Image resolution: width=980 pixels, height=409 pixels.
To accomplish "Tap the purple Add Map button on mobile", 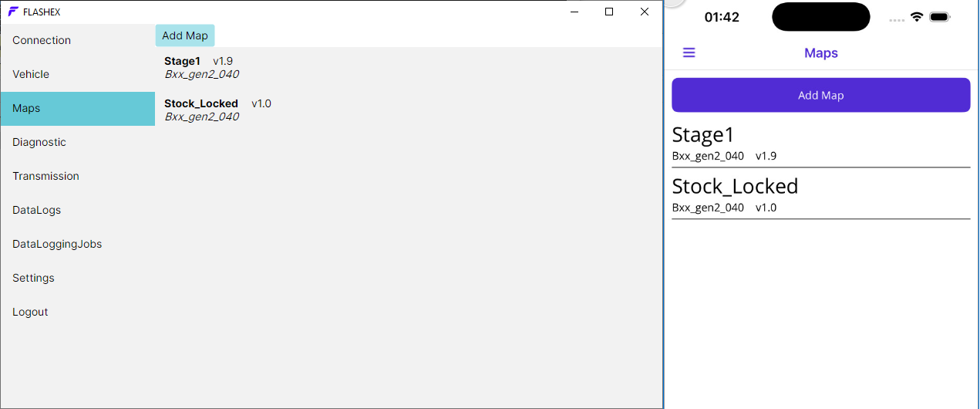I will (x=820, y=95).
